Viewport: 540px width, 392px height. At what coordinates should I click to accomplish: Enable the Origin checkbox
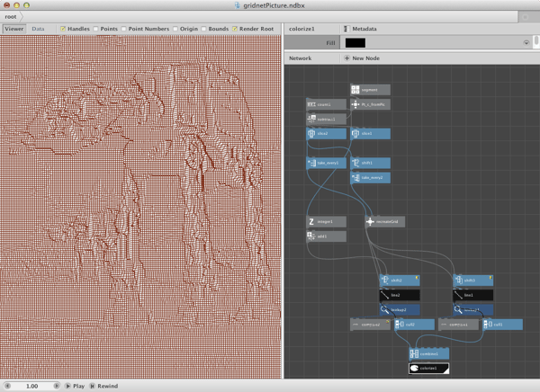(175, 29)
